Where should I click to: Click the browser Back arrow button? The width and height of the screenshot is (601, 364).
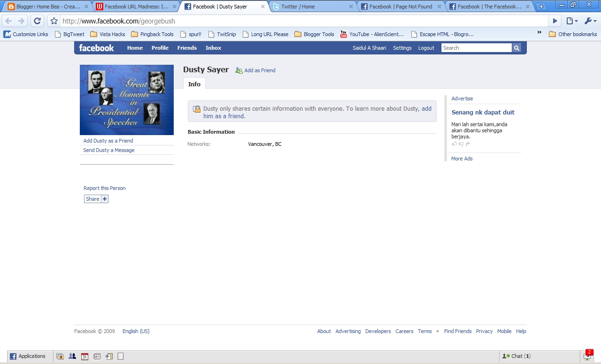8,21
